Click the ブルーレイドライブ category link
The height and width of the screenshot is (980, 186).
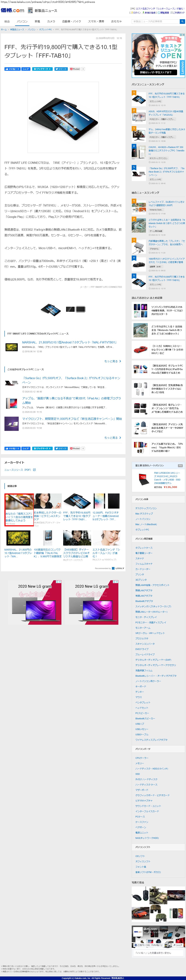coord(145,654)
